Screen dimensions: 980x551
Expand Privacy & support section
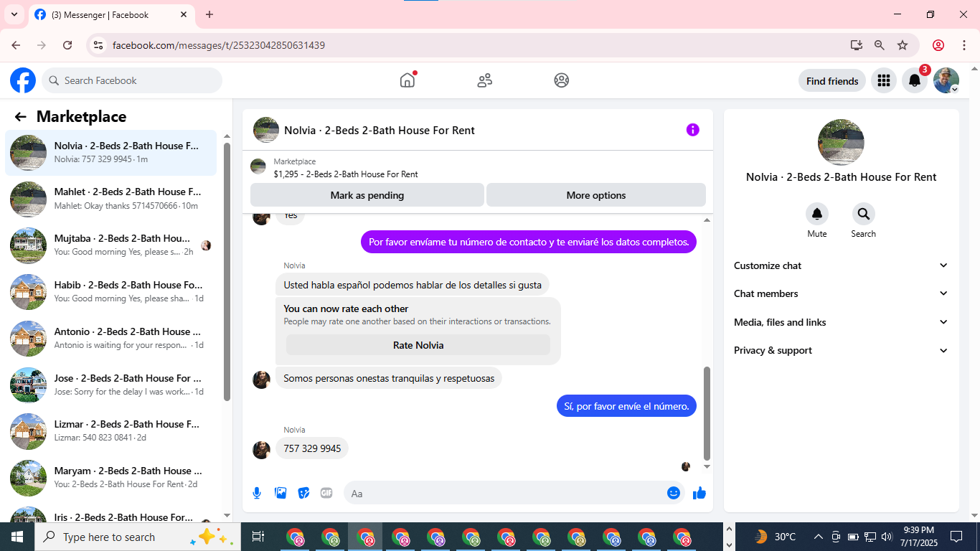coord(841,350)
